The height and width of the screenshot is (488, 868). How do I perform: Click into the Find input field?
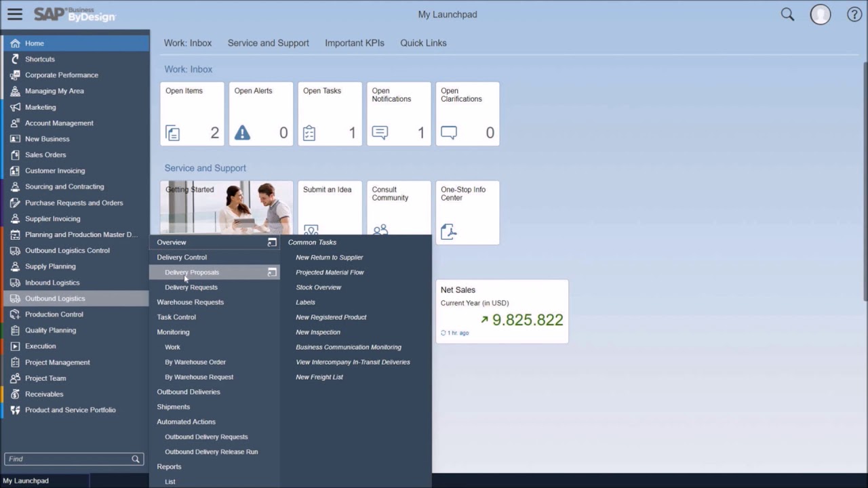(68, 459)
